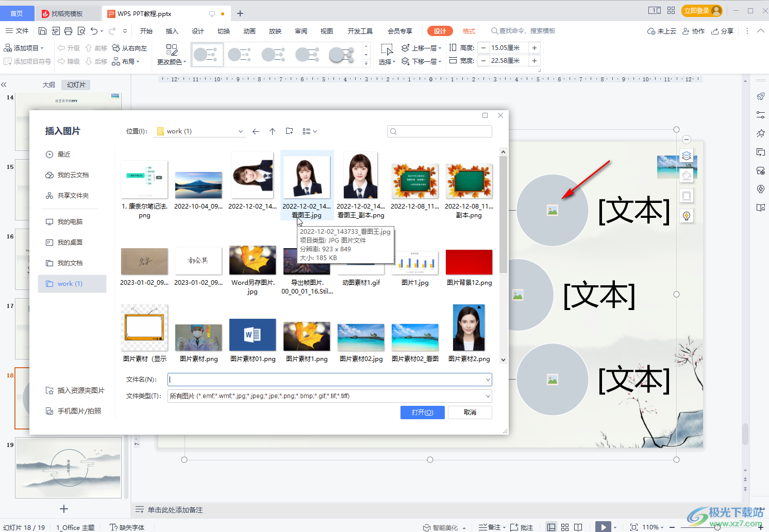This screenshot has height=532, width=769.
Task: Click the 打开 Open button
Action: click(x=422, y=412)
